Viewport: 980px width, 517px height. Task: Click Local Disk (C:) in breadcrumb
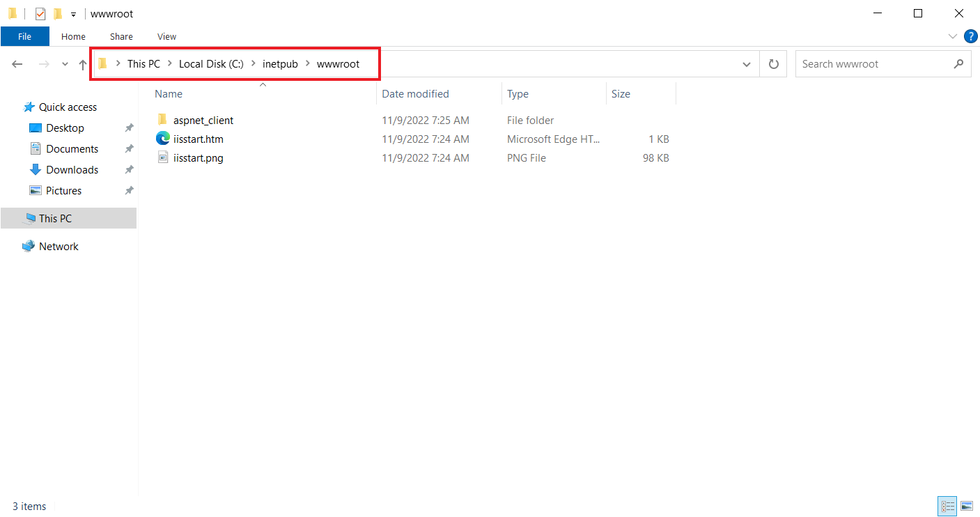(x=211, y=63)
